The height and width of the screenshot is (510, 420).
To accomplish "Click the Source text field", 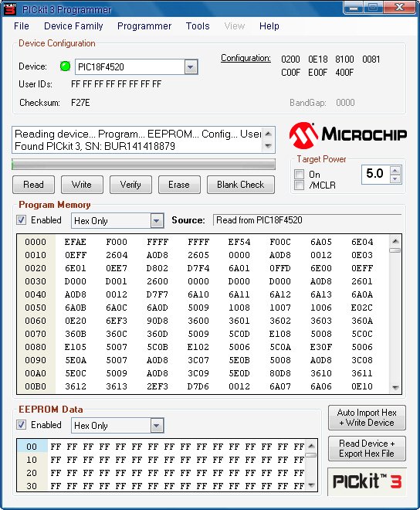I will [x=307, y=220].
